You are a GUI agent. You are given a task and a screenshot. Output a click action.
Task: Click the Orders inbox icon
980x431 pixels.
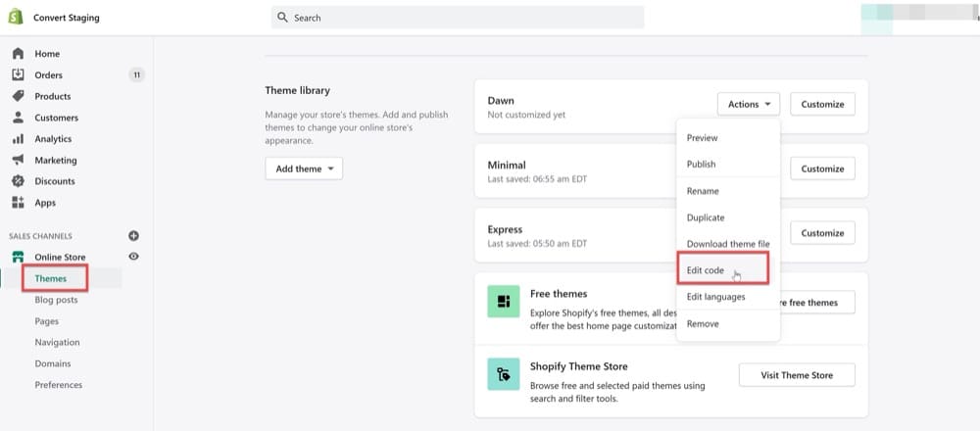(18, 75)
